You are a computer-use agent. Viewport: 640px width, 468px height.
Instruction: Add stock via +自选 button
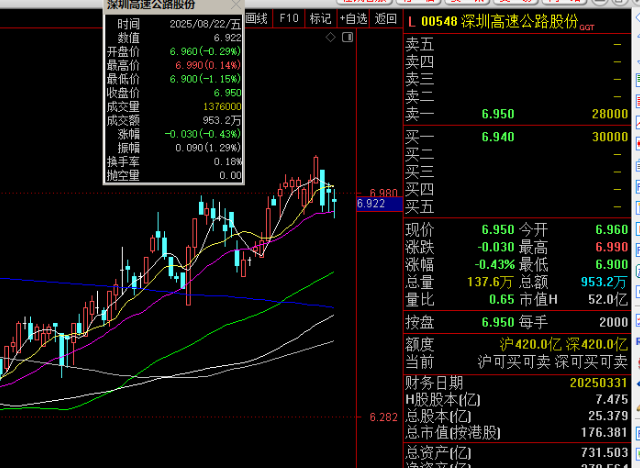(x=353, y=18)
